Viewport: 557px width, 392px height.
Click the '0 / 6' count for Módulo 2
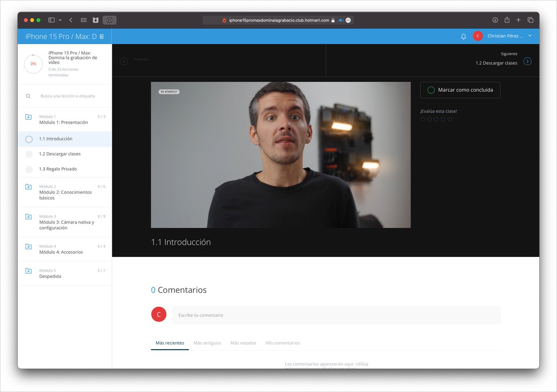coord(102,186)
